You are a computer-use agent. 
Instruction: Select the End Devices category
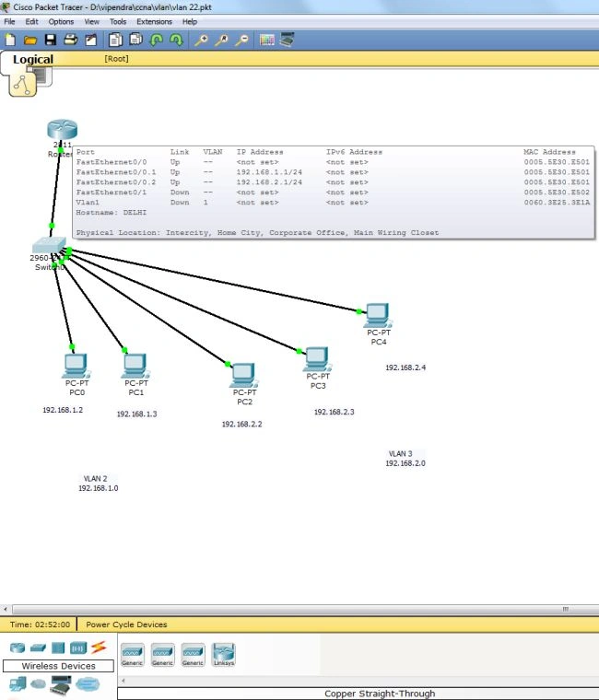(x=18, y=684)
